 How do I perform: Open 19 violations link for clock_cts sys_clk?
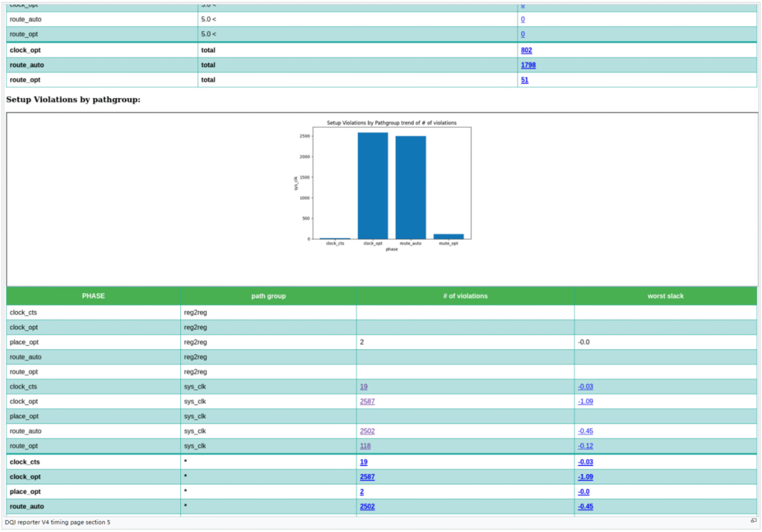click(363, 386)
